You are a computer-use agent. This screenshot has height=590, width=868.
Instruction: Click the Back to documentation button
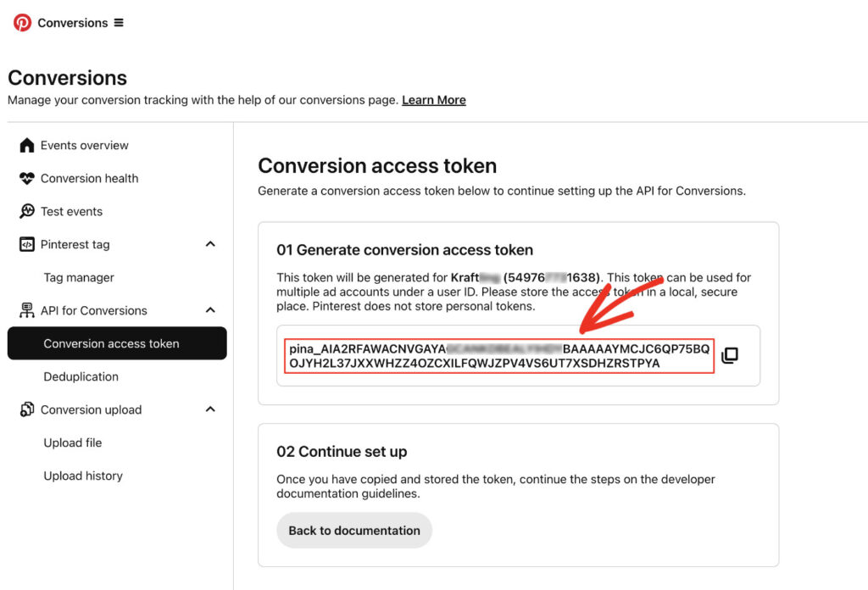click(x=354, y=530)
